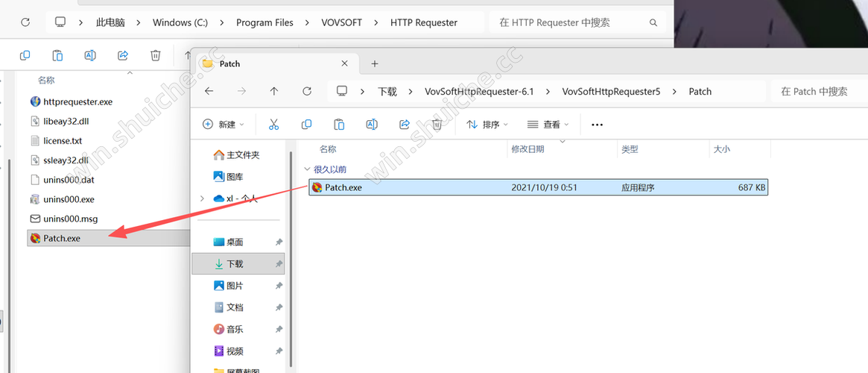Click Paste icon in HTTP Requester window toolbar
868x373 pixels.
[57, 55]
